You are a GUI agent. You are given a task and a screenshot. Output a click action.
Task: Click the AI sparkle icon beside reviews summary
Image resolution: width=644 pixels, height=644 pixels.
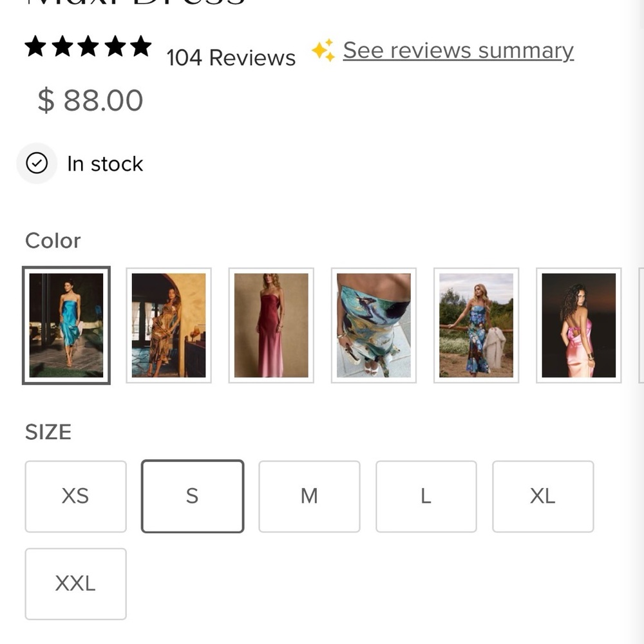click(x=323, y=50)
